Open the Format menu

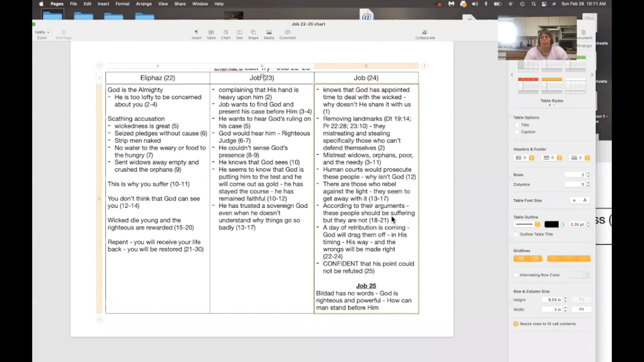click(x=122, y=4)
